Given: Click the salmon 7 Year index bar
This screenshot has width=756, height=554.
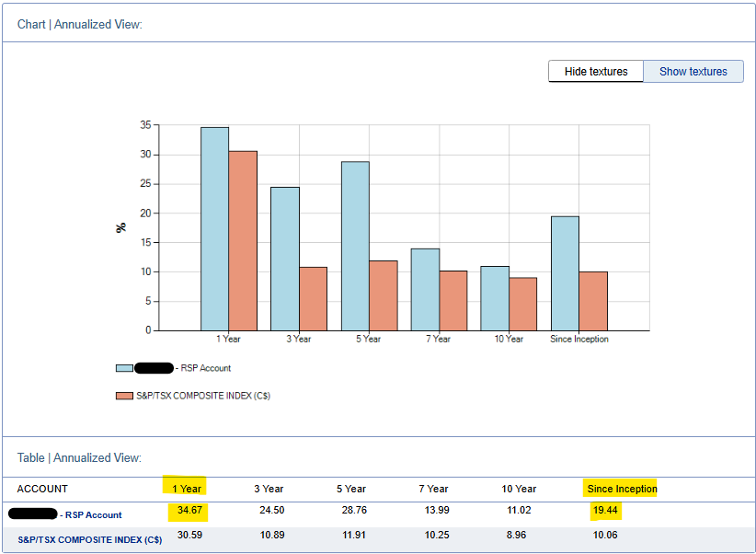Looking at the screenshot, I should pyautogui.click(x=453, y=301).
